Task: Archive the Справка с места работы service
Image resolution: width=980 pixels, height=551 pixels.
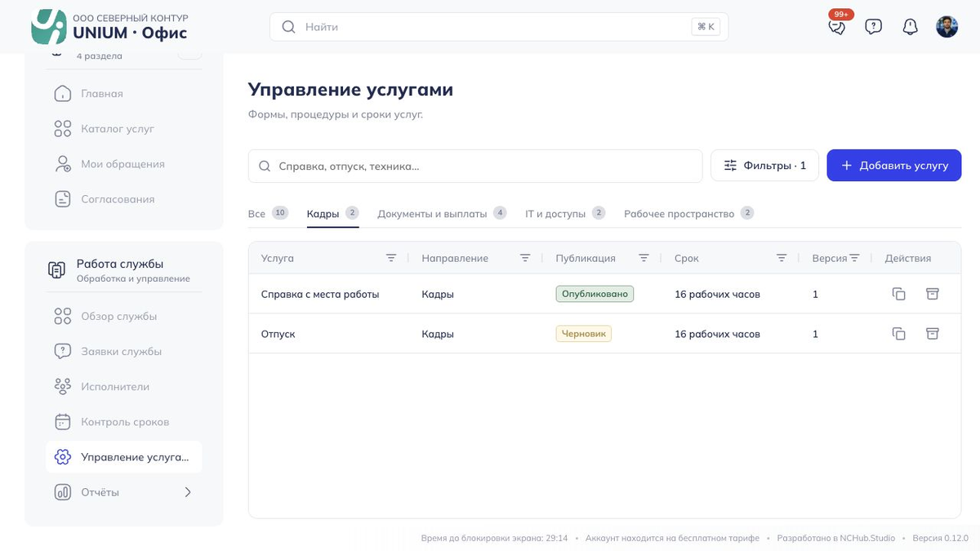Action: click(932, 294)
